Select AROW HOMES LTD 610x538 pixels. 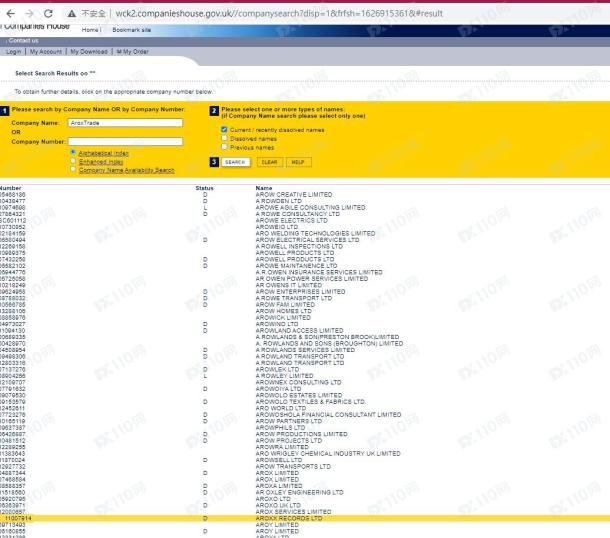coord(284,311)
